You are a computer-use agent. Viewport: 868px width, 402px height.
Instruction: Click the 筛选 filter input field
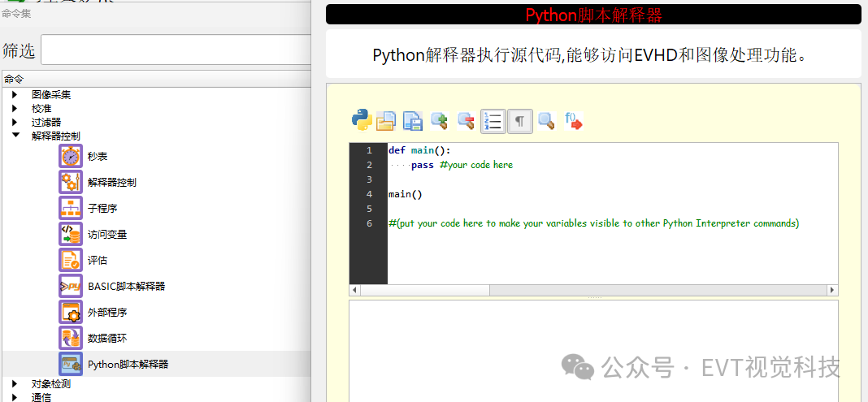(x=176, y=50)
